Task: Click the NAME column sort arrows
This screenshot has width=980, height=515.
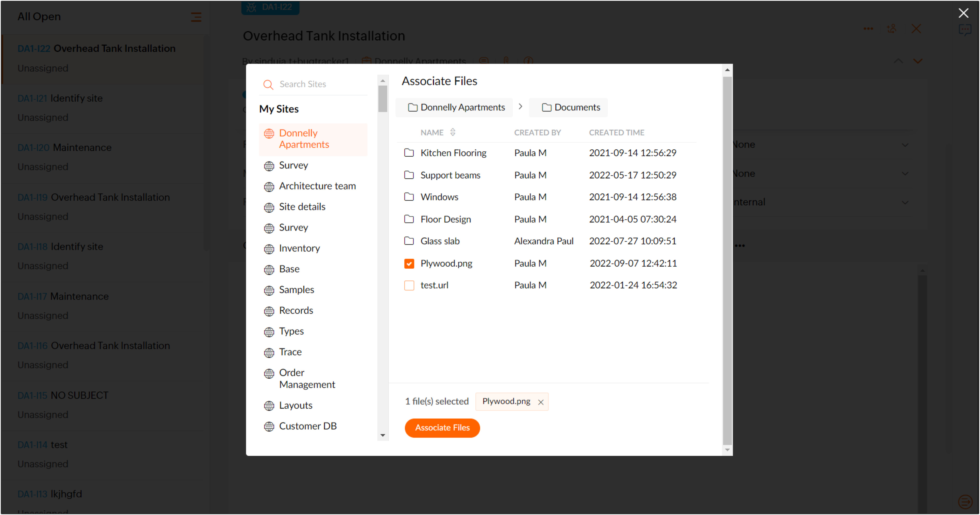Action: click(x=453, y=132)
